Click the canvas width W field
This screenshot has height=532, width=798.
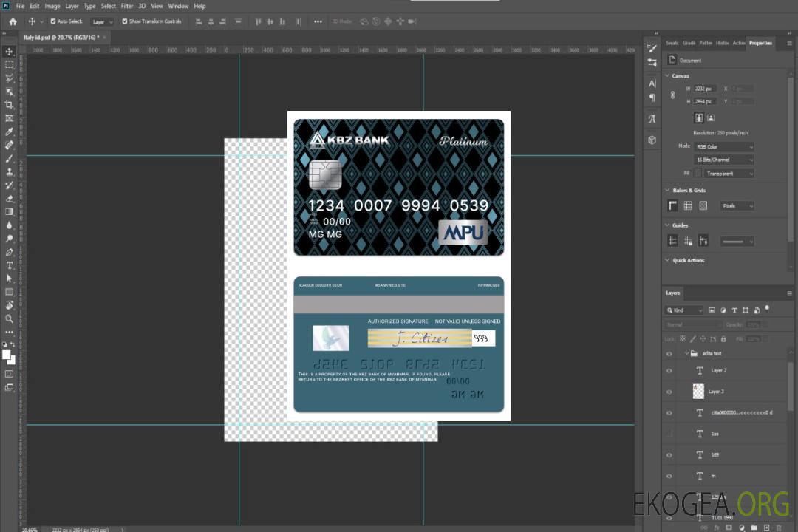point(704,89)
